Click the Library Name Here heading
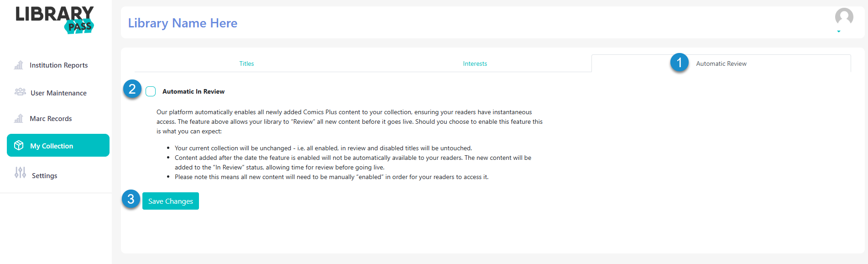Screen dimensions: 868x264 [x=183, y=23]
